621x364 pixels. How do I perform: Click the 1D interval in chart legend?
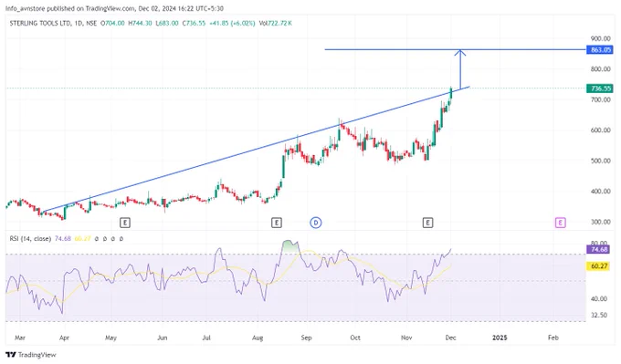pos(78,24)
